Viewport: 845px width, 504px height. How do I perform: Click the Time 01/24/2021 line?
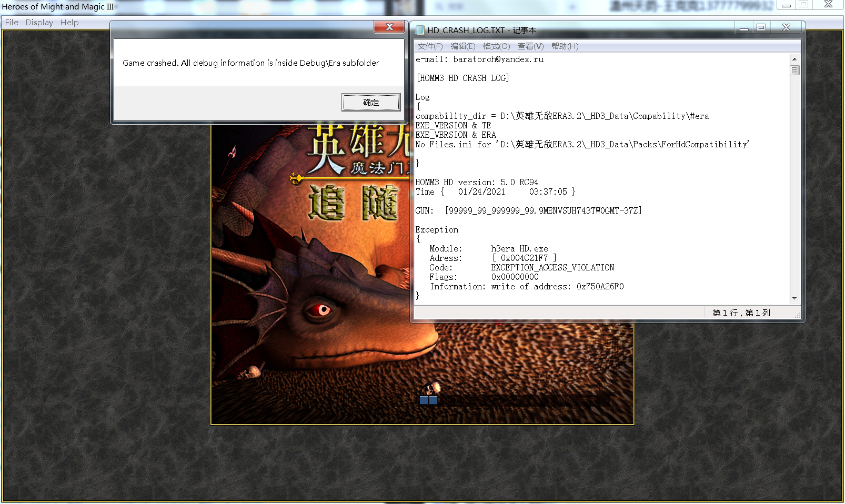point(495,192)
